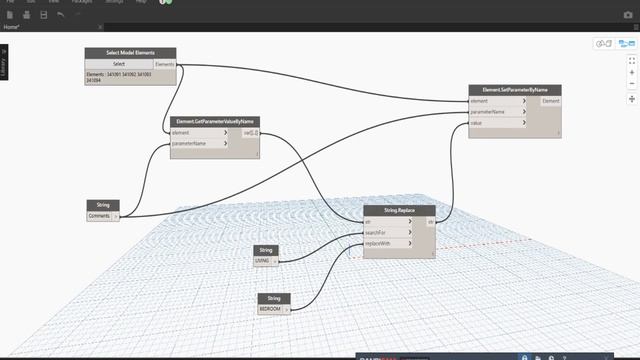Click the Elements ID list text in Select node
This screenshot has width=640, height=360.
(119, 78)
